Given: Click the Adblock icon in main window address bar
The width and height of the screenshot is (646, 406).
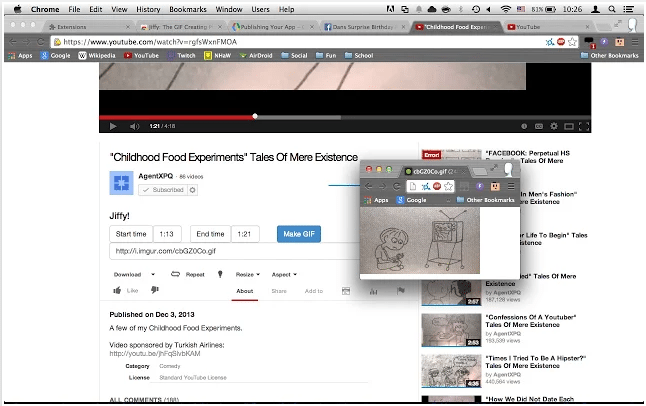Looking at the screenshot, I should coord(561,42).
